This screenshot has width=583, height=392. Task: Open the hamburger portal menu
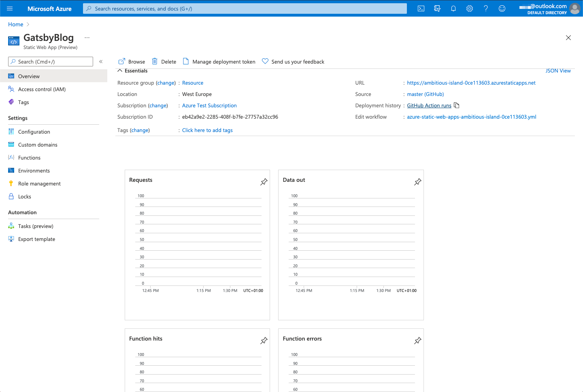pos(10,9)
